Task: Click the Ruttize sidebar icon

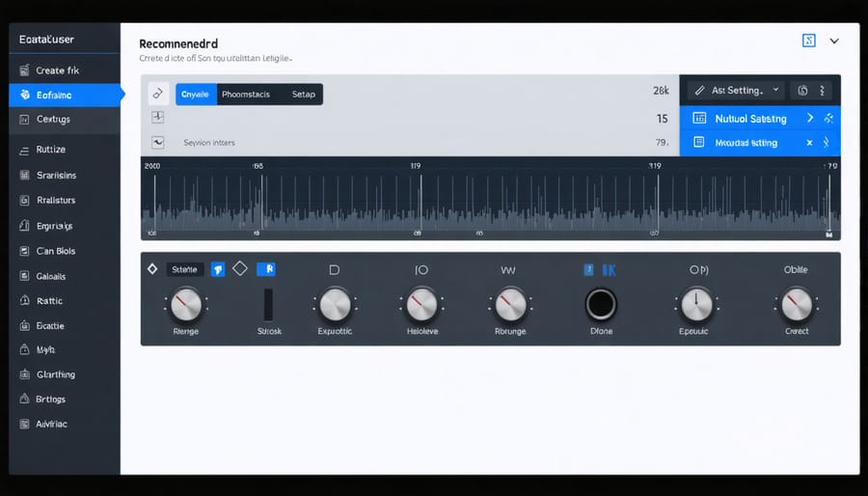Action: (x=24, y=150)
